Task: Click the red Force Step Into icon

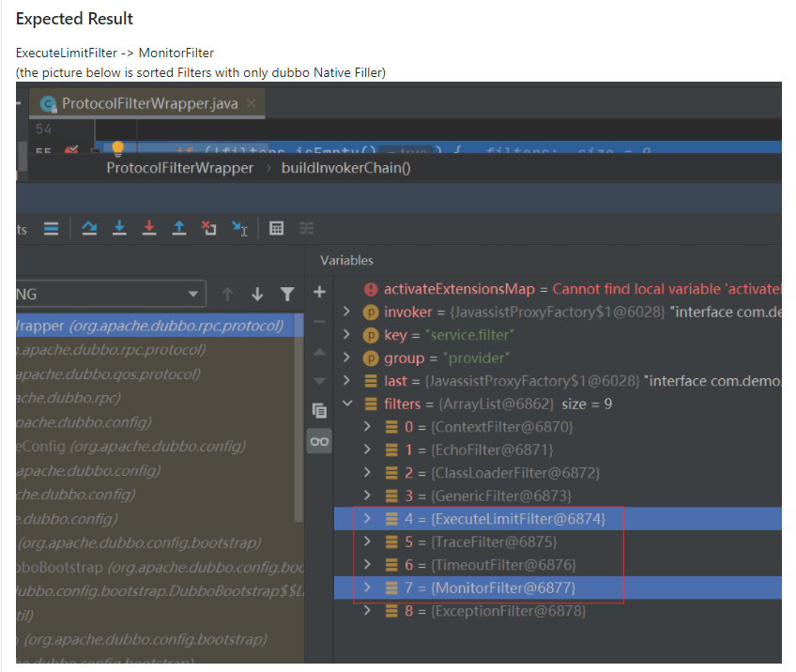Action: [149, 228]
